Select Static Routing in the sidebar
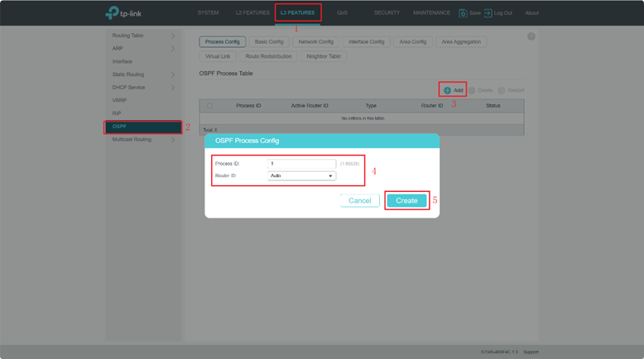This screenshot has width=644, height=359. (x=128, y=74)
